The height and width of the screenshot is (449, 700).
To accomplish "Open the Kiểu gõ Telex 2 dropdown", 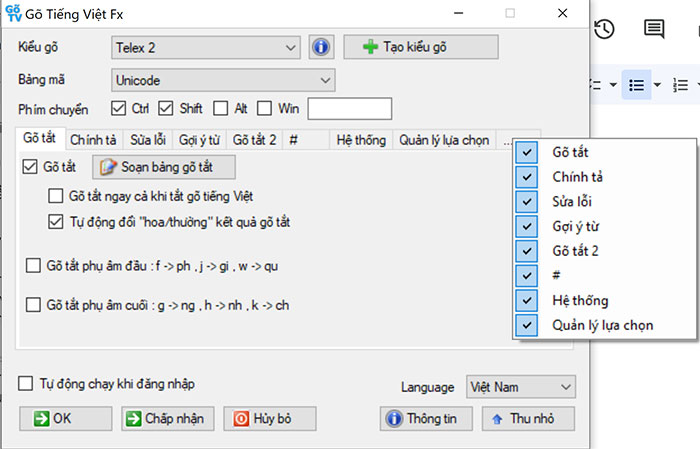I will 205,47.
